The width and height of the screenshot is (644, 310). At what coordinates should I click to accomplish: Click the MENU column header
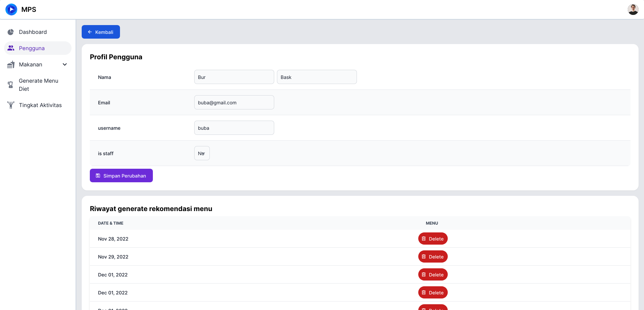(x=432, y=223)
